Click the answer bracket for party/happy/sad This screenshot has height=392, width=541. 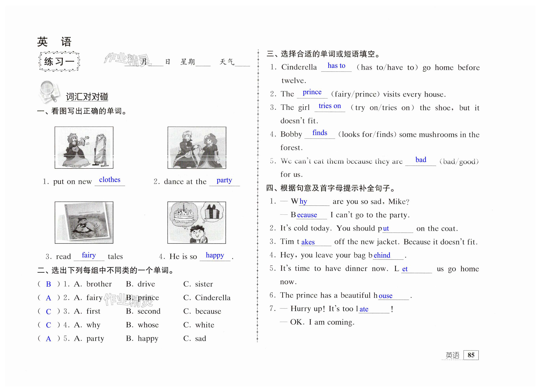[48, 338]
